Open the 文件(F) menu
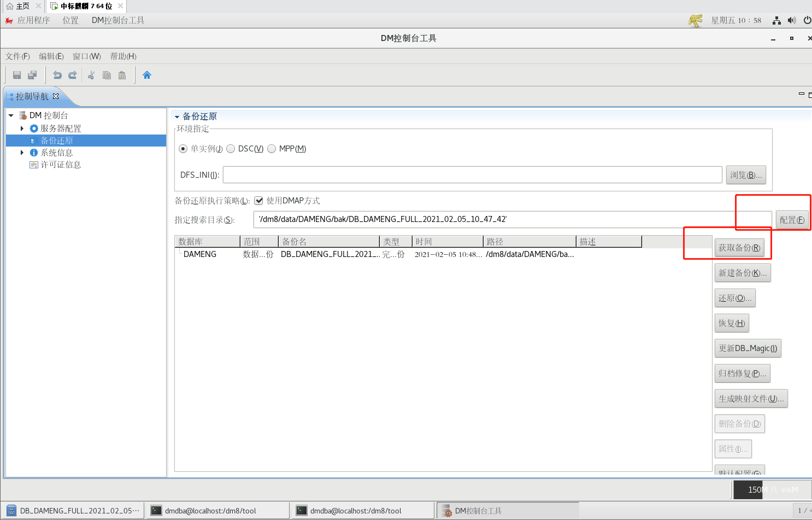Screen dimensions: 812x520 (17, 56)
